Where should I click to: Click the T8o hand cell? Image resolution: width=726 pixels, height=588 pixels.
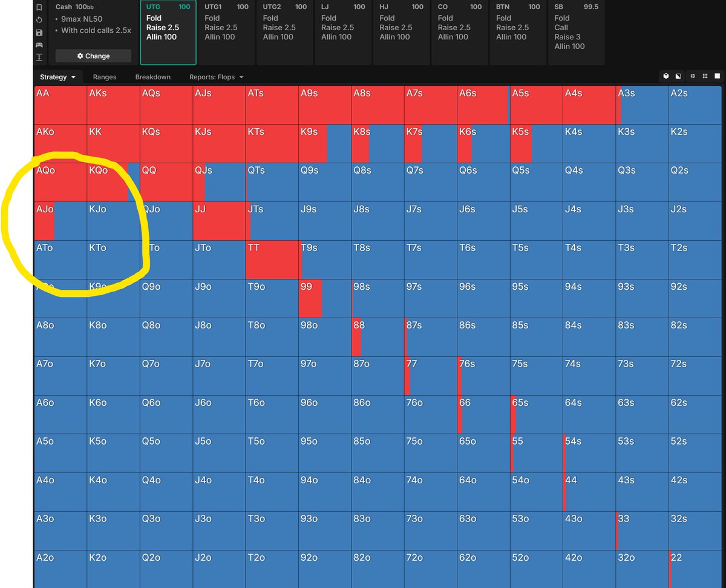pyautogui.click(x=272, y=338)
